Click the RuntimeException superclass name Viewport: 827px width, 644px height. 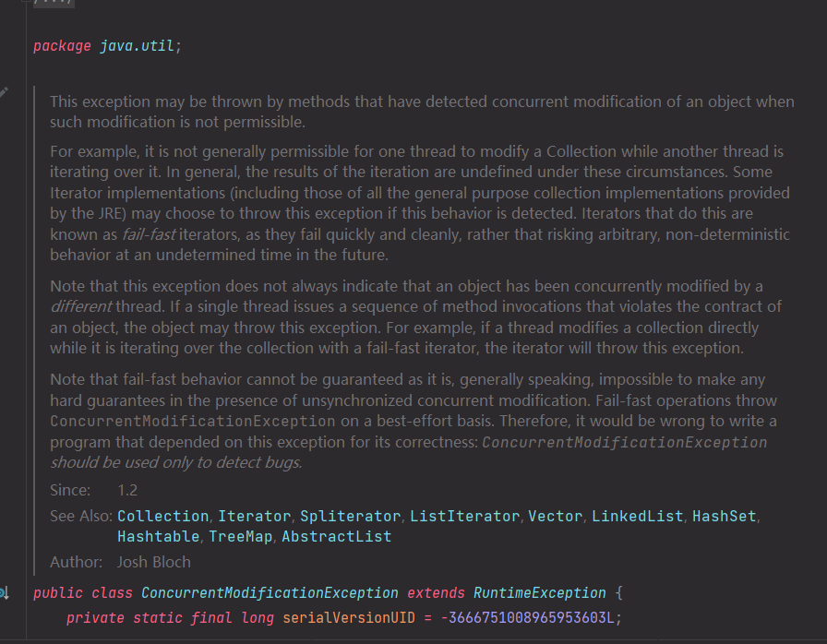(540, 593)
